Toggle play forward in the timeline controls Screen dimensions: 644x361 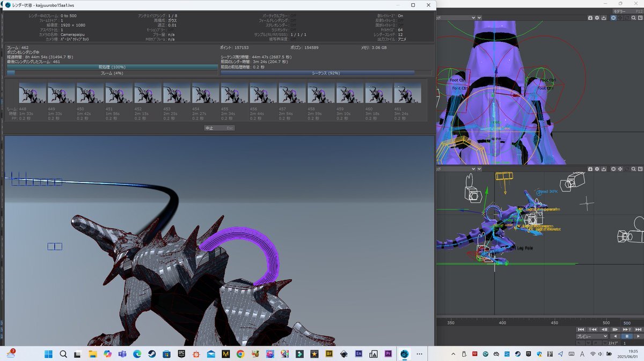click(x=637, y=336)
